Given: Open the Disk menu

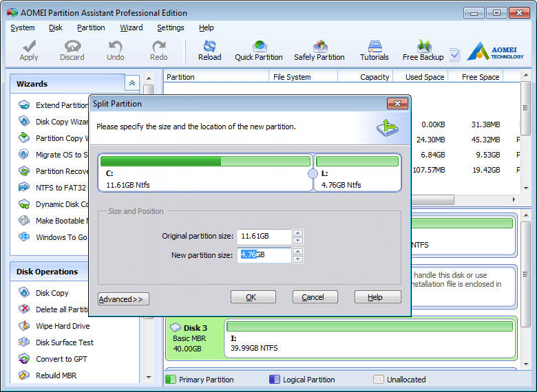Looking at the screenshot, I should click(x=56, y=28).
